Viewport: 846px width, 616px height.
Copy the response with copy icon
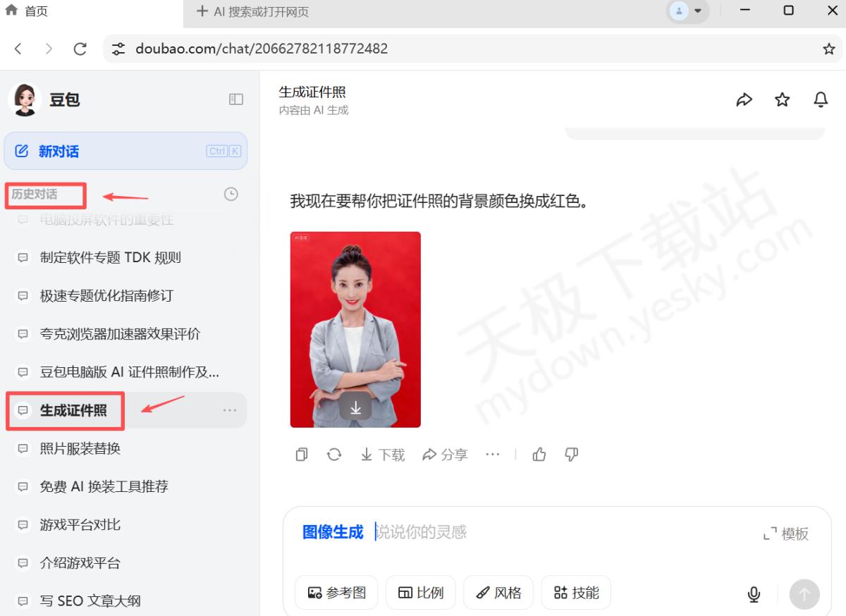pos(302,455)
